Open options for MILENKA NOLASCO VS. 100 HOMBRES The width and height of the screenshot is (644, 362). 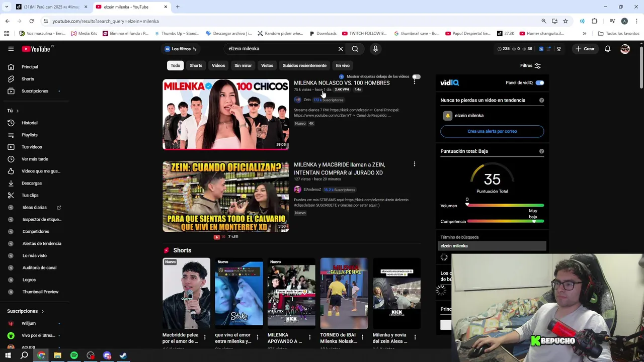click(414, 82)
